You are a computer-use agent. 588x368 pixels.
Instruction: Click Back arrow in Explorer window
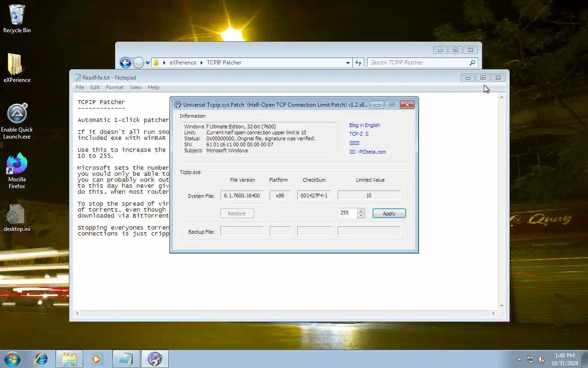pyautogui.click(x=125, y=63)
